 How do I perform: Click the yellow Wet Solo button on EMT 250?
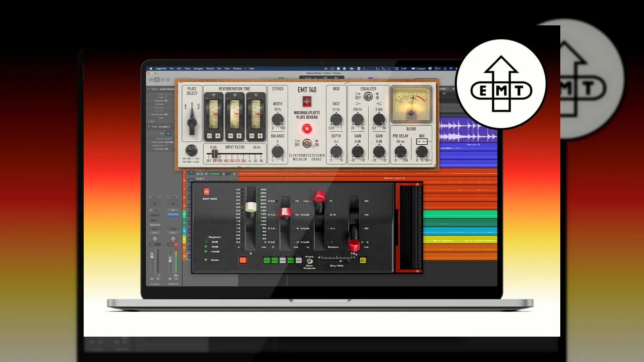(363, 260)
